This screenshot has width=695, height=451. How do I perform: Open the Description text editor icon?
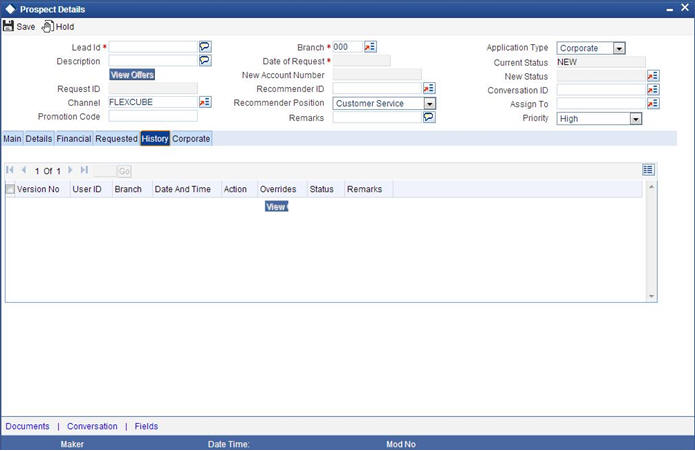click(x=205, y=60)
